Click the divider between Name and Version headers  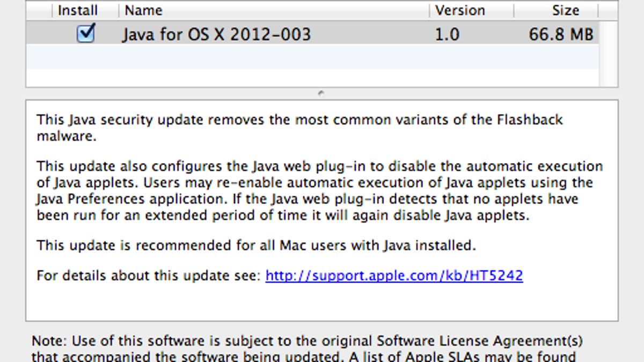(429, 10)
